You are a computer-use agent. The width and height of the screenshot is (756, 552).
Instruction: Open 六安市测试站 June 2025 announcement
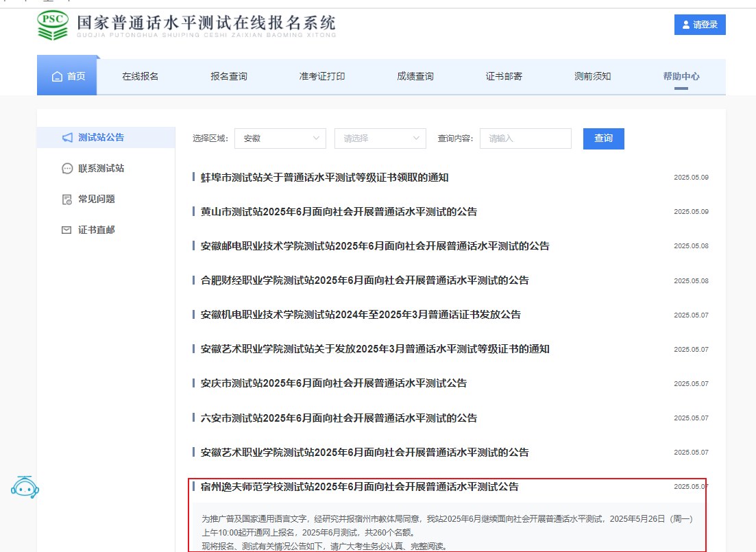(x=339, y=418)
